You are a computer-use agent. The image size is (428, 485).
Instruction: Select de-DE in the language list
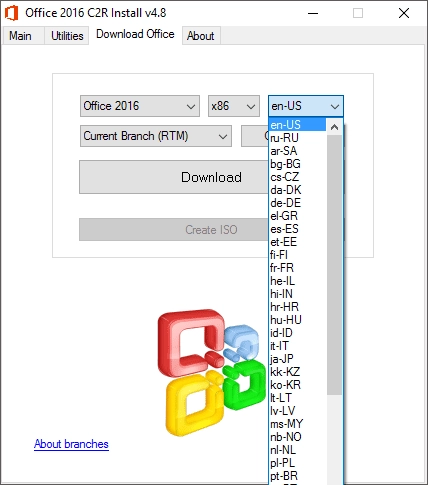[x=297, y=203]
